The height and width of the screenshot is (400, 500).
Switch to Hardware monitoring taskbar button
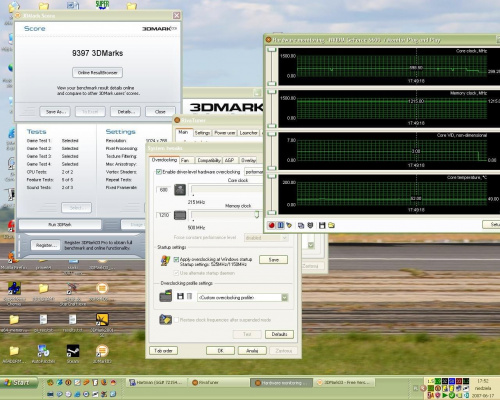281,383
